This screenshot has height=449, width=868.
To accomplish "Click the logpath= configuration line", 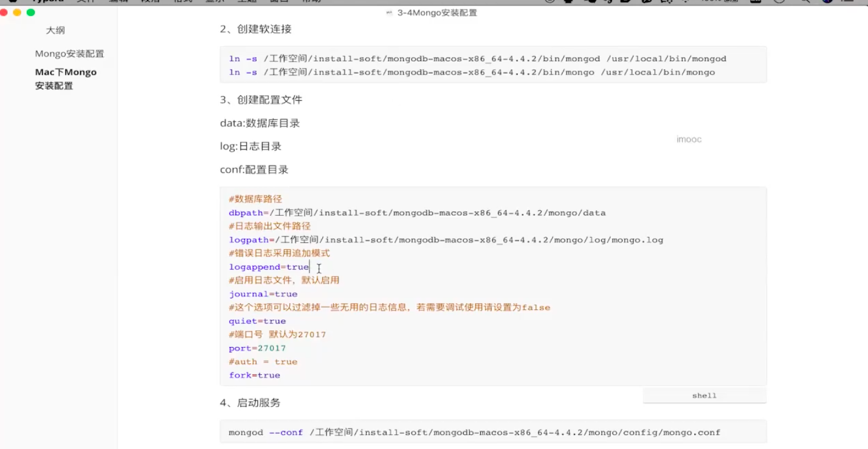I will pyautogui.click(x=446, y=240).
